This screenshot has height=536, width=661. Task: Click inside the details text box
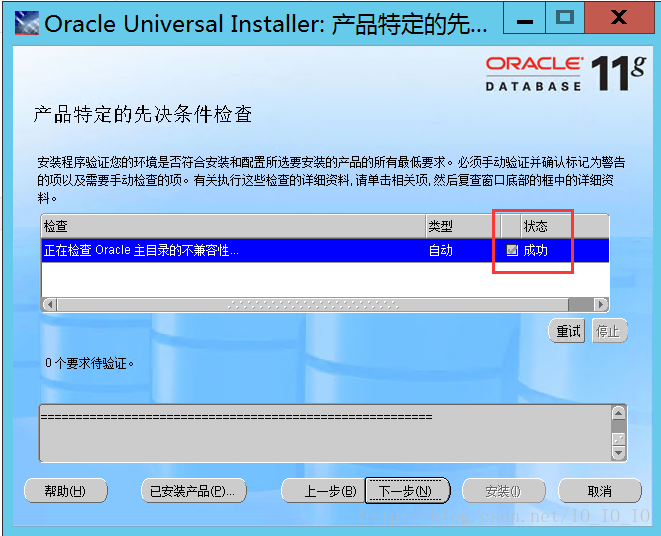[x=325, y=433]
